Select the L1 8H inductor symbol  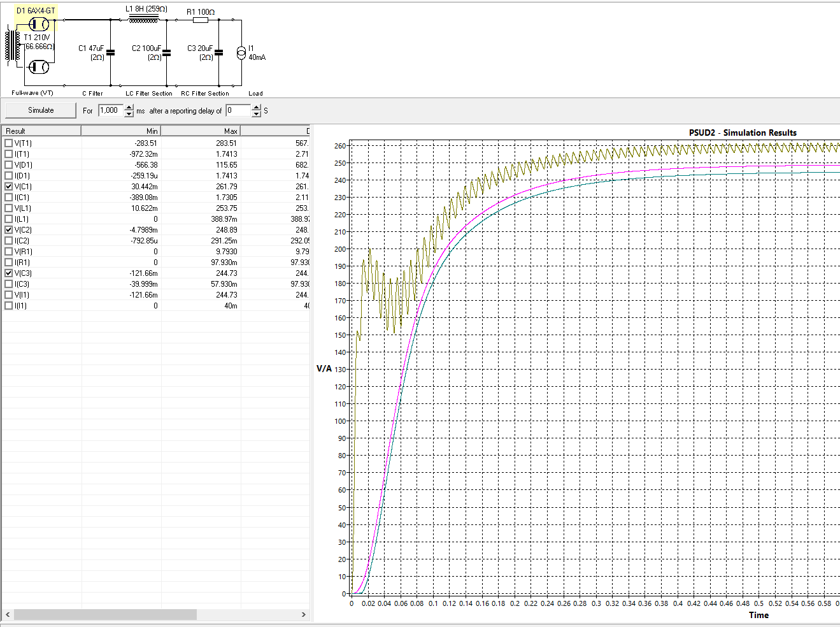(x=143, y=19)
